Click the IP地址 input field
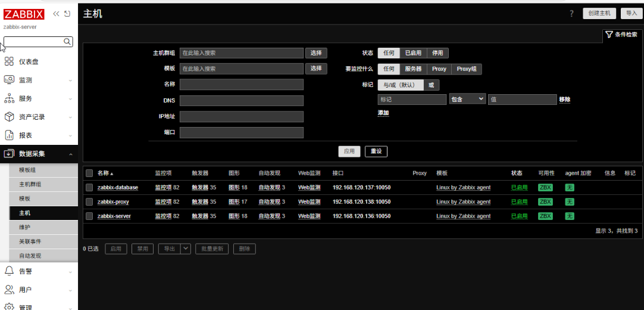 tap(241, 117)
